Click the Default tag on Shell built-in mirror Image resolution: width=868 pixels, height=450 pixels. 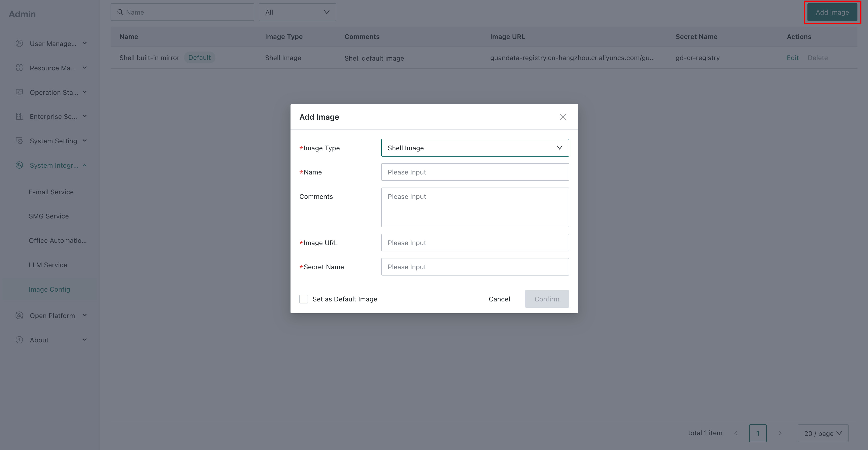pos(200,58)
